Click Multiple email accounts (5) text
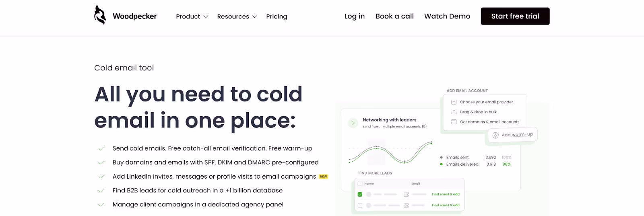This screenshot has height=216, width=644. click(x=405, y=126)
